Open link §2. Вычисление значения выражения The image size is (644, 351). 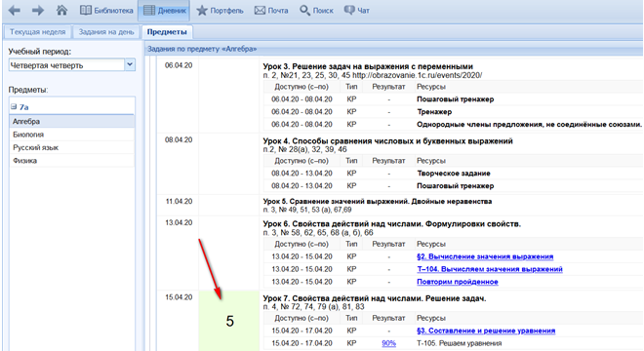[x=485, y=256]
